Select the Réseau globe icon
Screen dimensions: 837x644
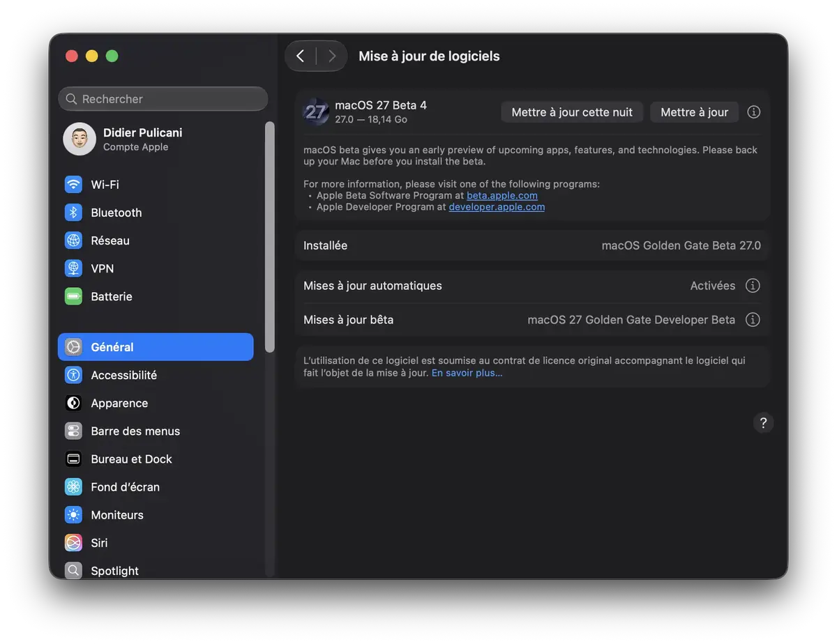pyautogui.click(x=73, y=240)
